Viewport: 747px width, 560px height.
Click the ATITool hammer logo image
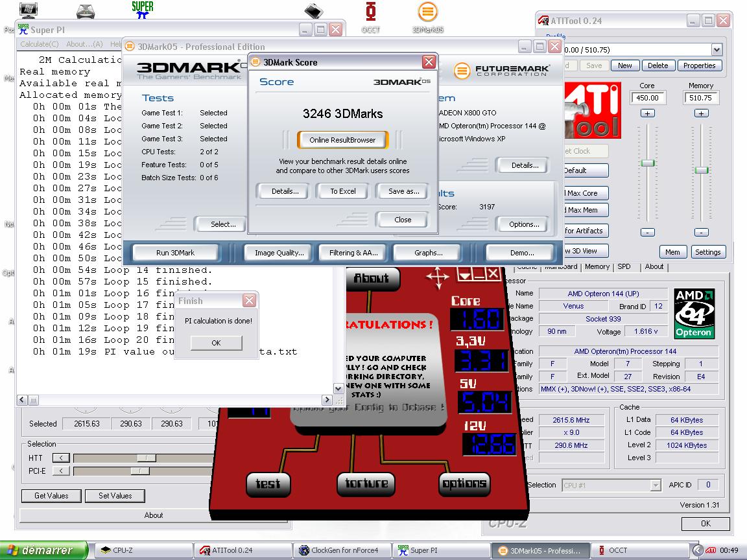(592, 110)
